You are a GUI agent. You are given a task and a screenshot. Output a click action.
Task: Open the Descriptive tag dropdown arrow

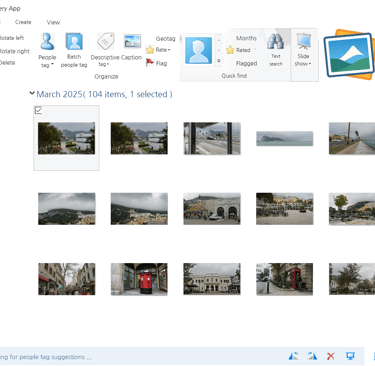point(108,64)
